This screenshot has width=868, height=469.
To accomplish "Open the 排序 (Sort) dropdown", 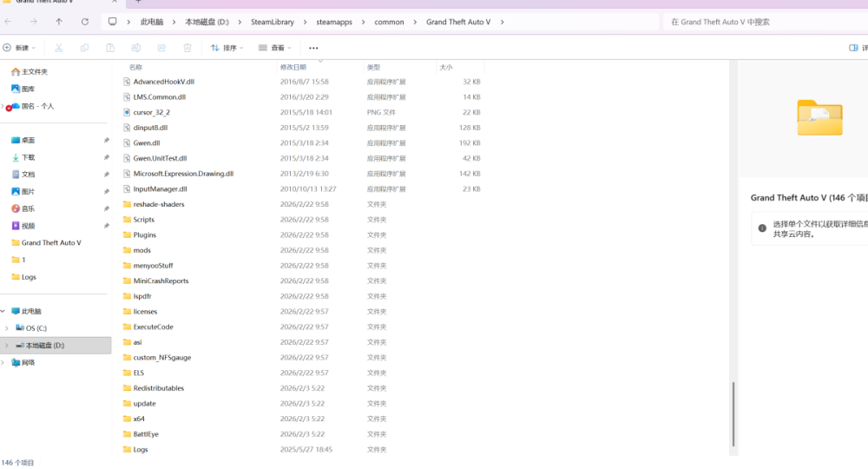I will tap(227, 48).
